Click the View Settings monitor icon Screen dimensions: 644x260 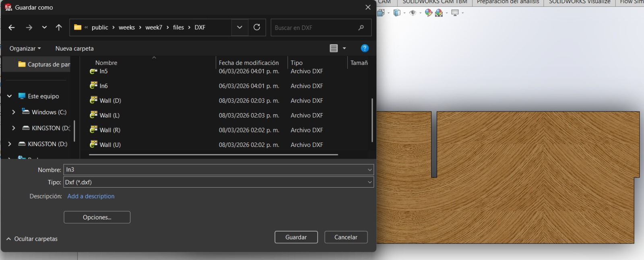coord(455,13)
